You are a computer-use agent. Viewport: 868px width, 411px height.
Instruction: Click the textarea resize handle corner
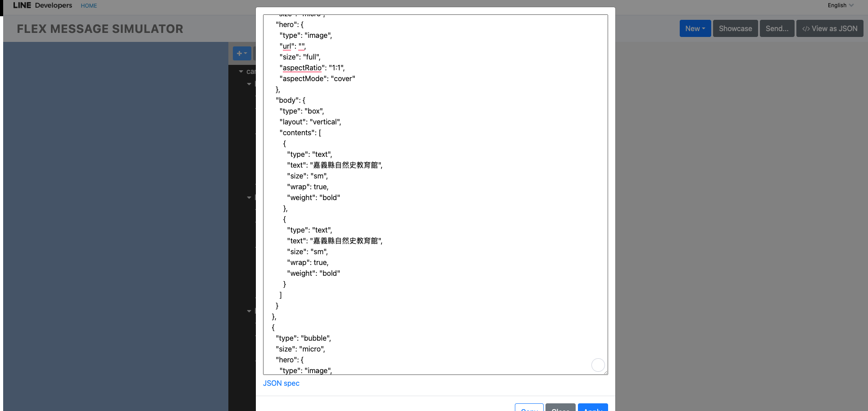pos(605,372)
